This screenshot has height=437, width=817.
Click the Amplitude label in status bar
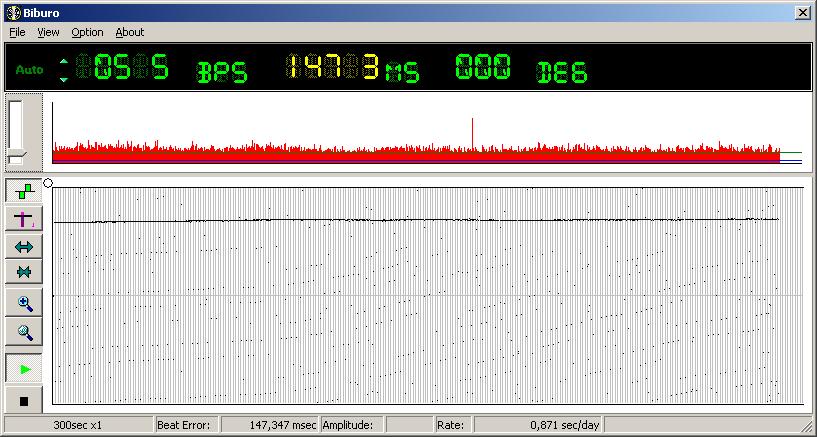(x=348, y=425)
